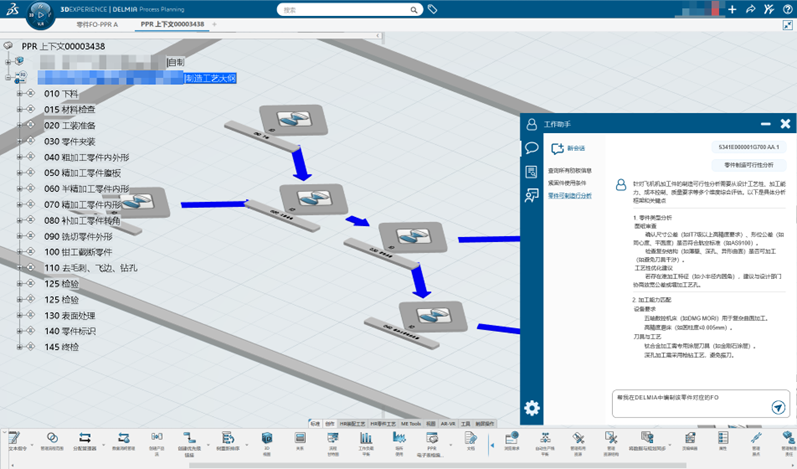Expand the 015 材料检查 tree node
Image resolution: width=797 pixels, height=469 pixels.
pyautogui.click(x=19, y=109)
